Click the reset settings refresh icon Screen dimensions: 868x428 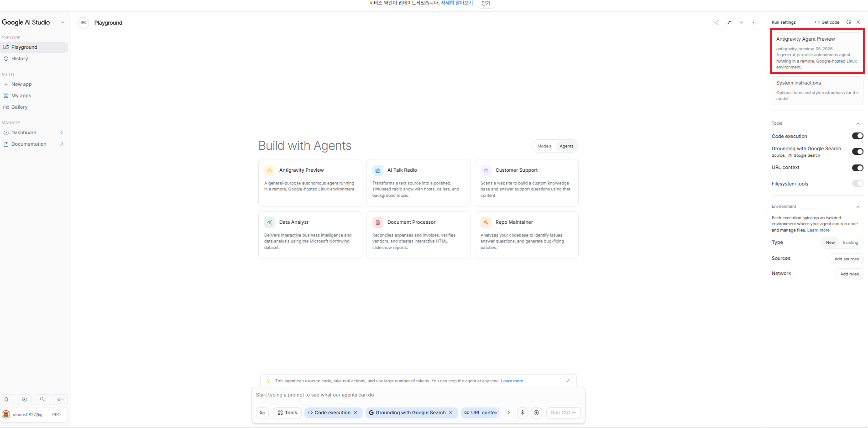tap(849, 22)
